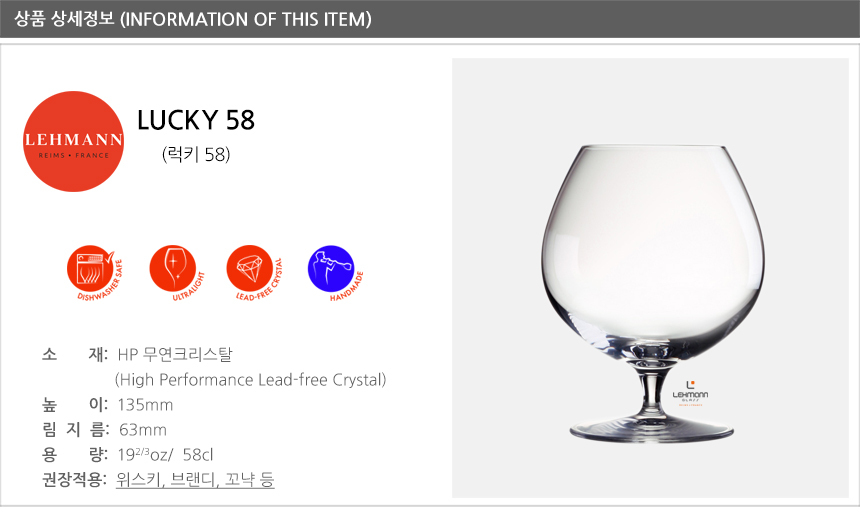Click the 63mm rim diameter value
The image size is (860, 517).
coord(142,430)
